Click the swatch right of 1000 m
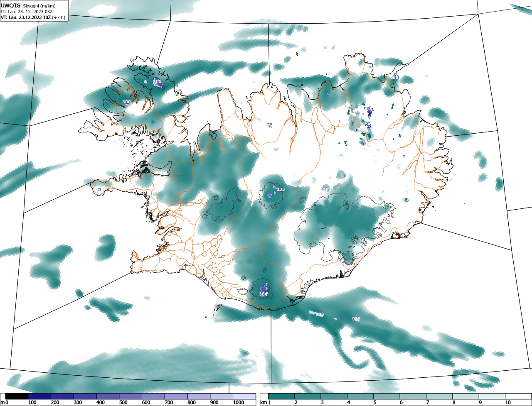The image size is (532, 406). click(x=244, y=396)
